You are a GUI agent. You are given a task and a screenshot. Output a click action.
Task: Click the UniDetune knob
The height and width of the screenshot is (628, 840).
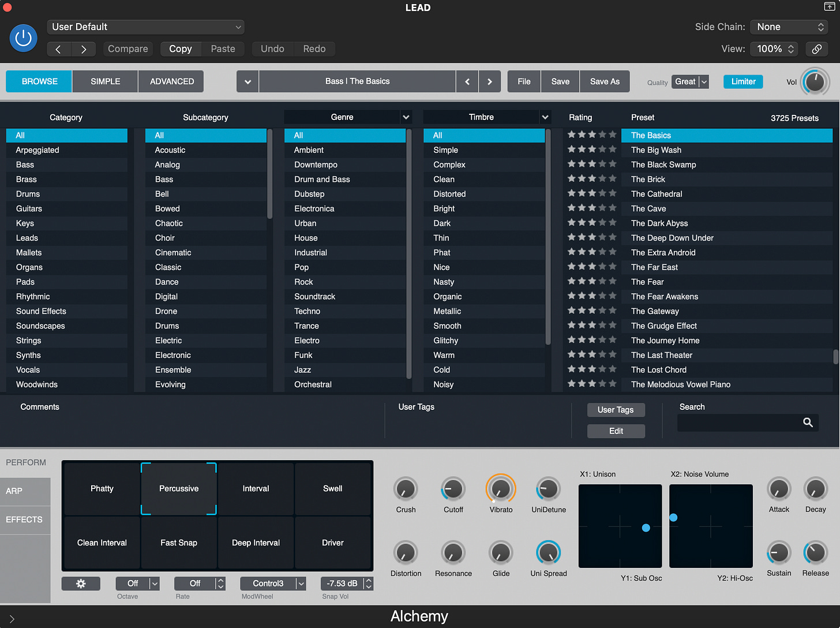pyautogui.click(x=548, y=489)
